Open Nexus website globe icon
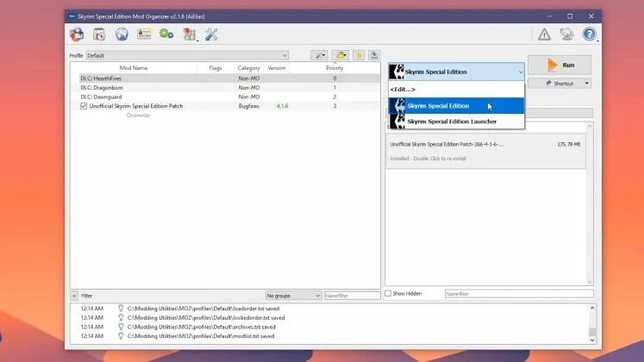Screen dimensions: 644x362 point(122,34)
